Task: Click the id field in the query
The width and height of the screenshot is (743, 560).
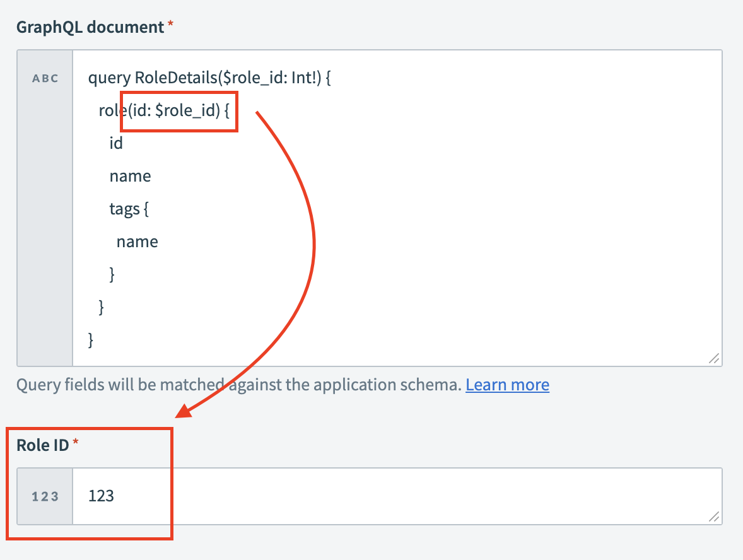Action: pyautogui.click(x=116, y=143)
